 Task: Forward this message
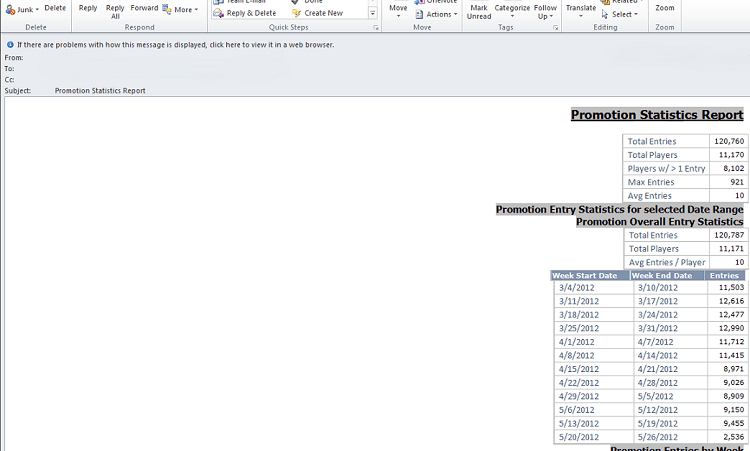[144, 8]
